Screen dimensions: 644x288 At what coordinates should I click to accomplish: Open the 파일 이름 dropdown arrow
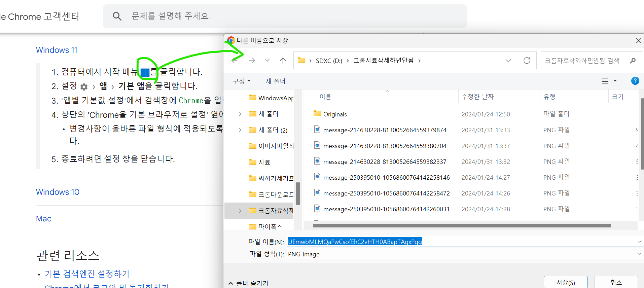pyautogui.click(x=639, y=242)
